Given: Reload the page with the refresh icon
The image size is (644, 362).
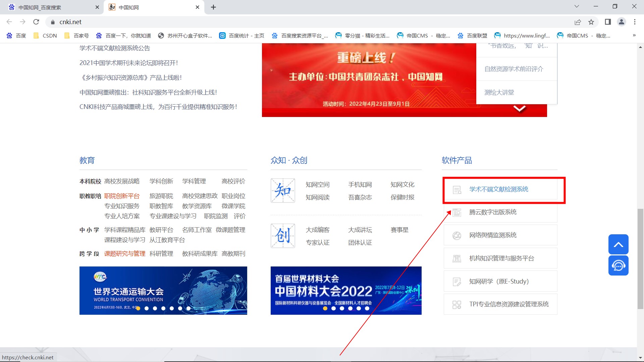Looking at the screenshot, I should (36, 22).
